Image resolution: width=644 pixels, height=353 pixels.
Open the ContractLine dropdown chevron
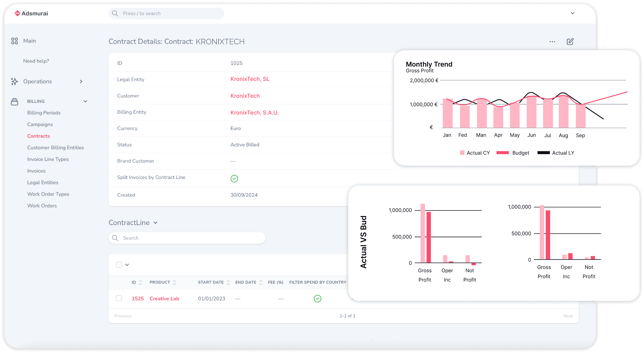click(x=155, y=223)
